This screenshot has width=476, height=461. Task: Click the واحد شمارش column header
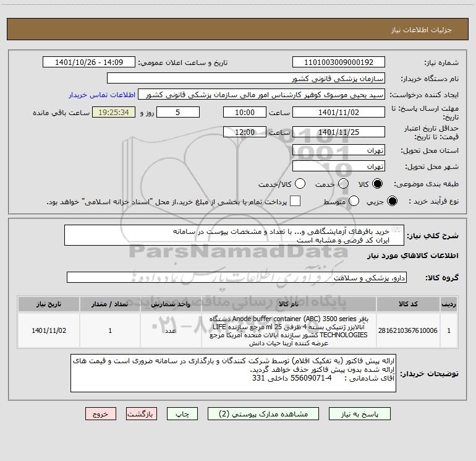coord(171,304)
